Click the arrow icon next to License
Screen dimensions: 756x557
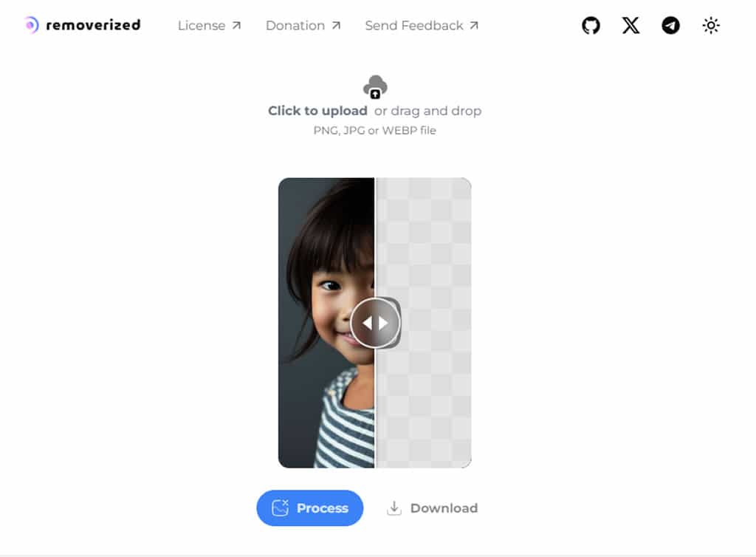(x=236, y=26)
